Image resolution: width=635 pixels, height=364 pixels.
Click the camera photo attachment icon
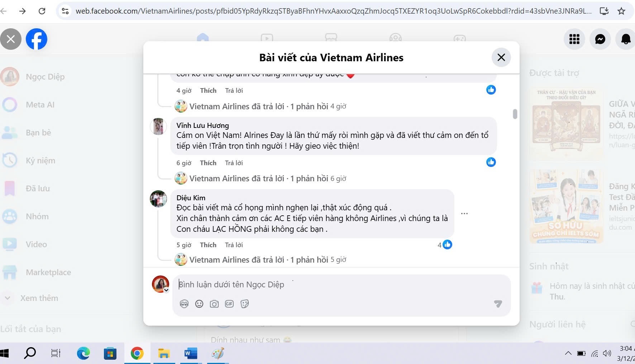(x=214, y=304)
